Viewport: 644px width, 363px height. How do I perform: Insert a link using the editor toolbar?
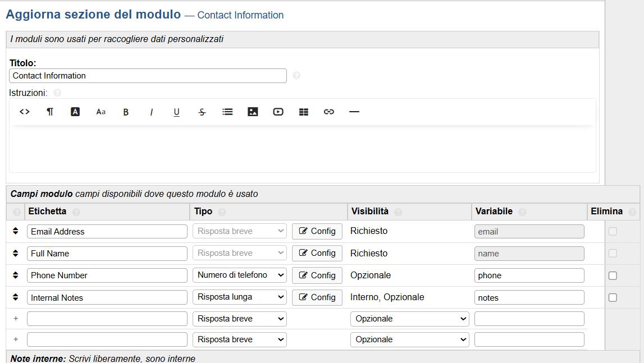pyautogui.click(x=329, y=112)
